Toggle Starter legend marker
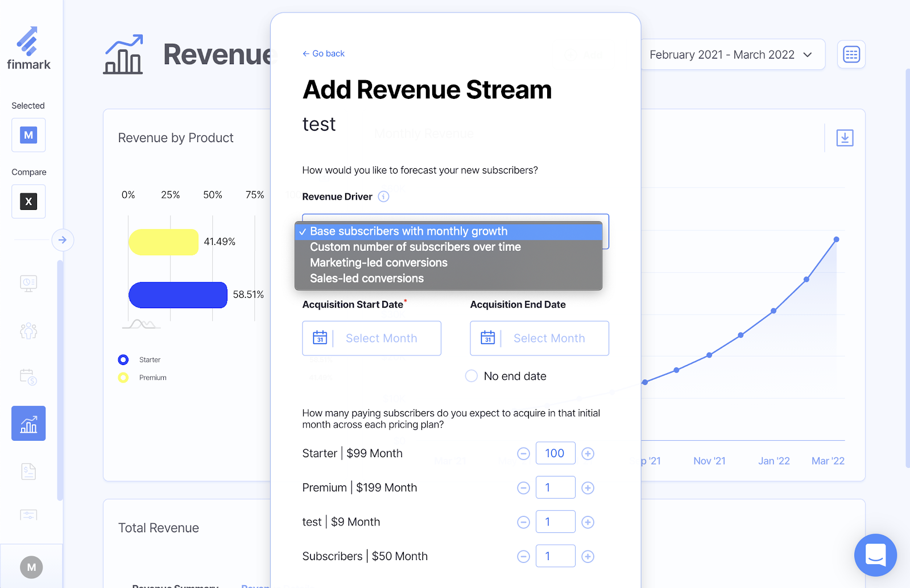 pyautogui.click(x=123, y=360)
